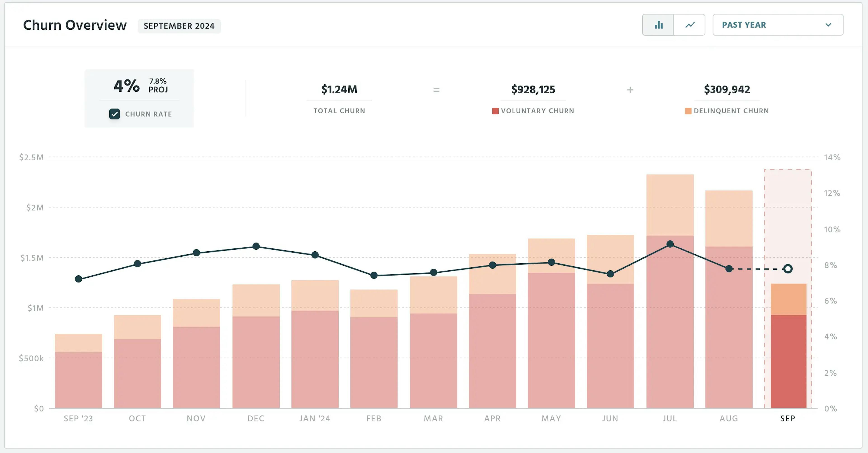Click the Delinquent Churn legend label
The image size is (868, 453).
(x=731, y=111)
